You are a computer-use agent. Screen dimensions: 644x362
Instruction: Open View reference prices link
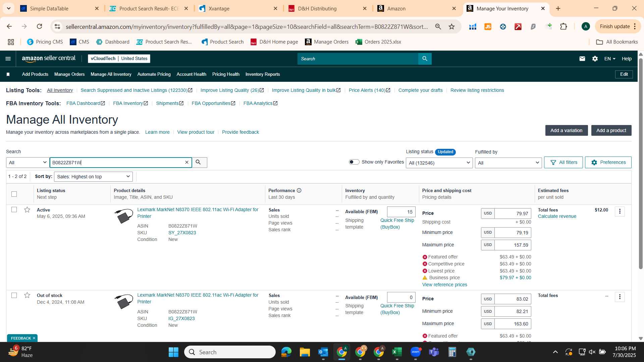(444, 285)
